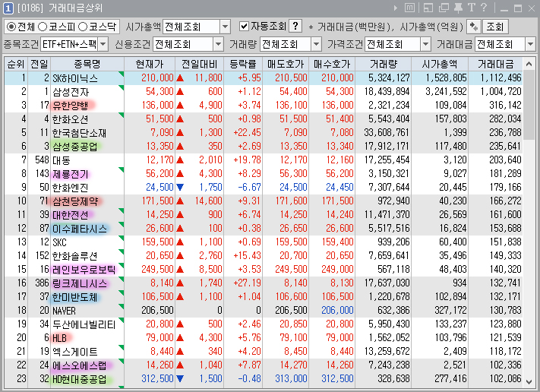Select the 삼성전자 stock name

click(71, 92)
